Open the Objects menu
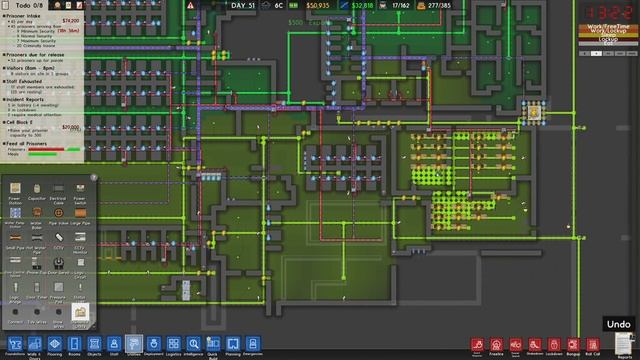 pyautogui.click(x=94, y=344)
